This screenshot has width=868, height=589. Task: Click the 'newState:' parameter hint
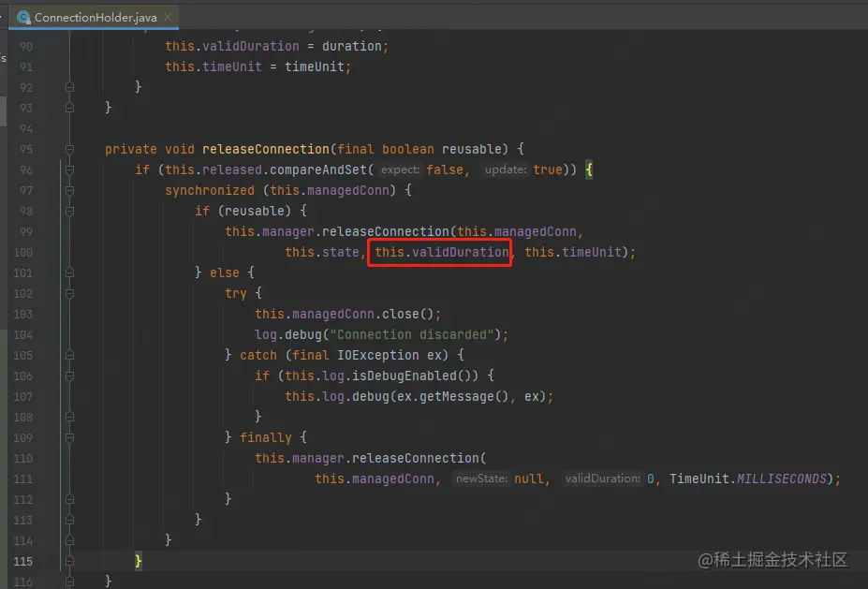click(x=481, y=479)
